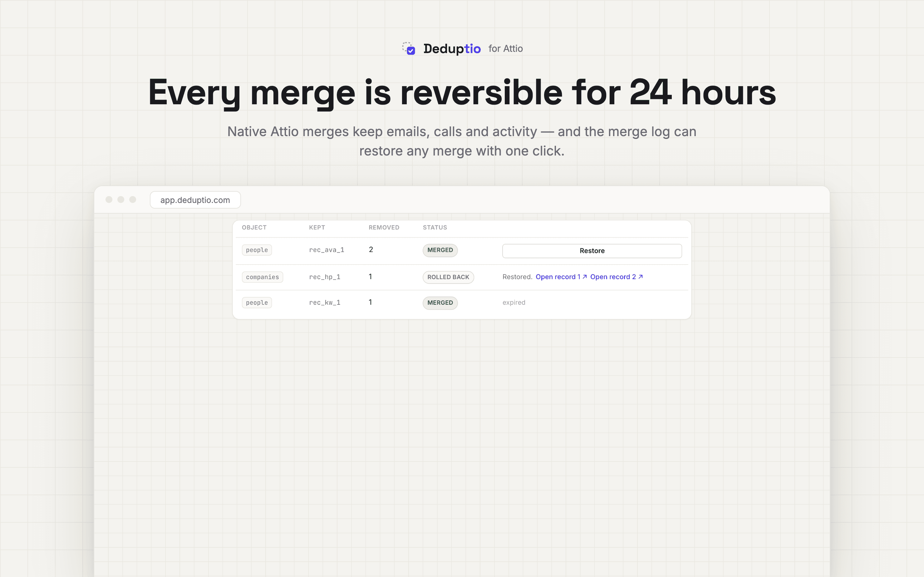Click the rec_kw_1 kept record
Viewport: 924px width, 577px height.
click(325, 303)
